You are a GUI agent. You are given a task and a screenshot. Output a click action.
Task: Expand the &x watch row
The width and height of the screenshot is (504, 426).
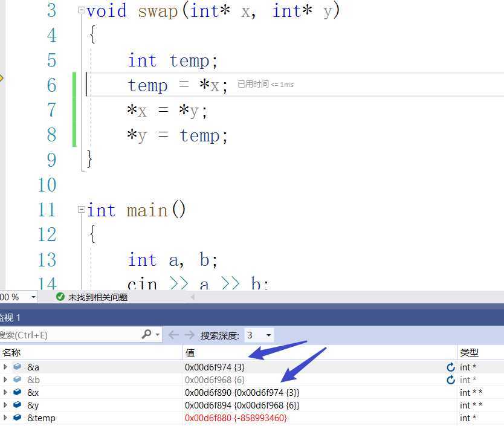coord(5,392)
